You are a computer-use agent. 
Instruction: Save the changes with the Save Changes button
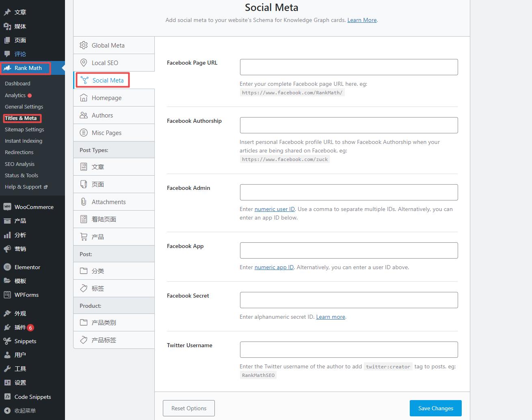coord(436,408)
